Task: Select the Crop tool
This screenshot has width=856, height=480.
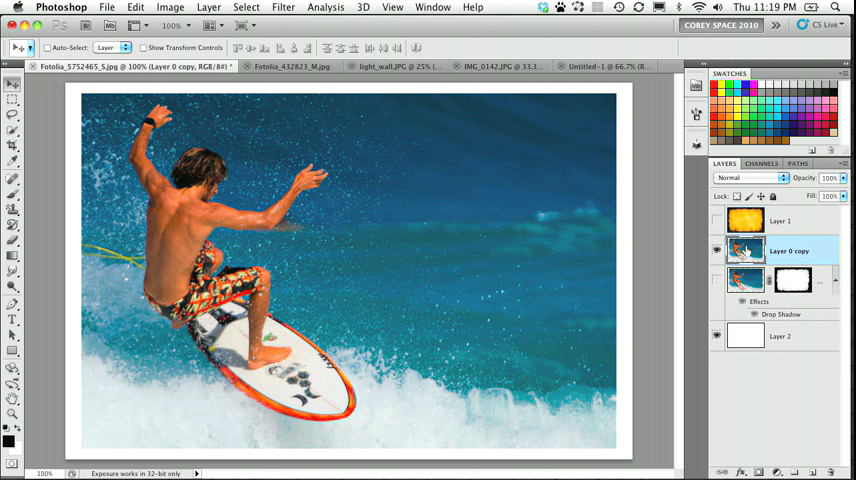Action: point(12,145)
